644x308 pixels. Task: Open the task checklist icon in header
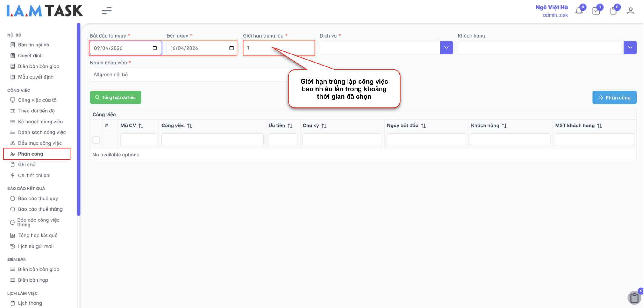coord(596,11)
